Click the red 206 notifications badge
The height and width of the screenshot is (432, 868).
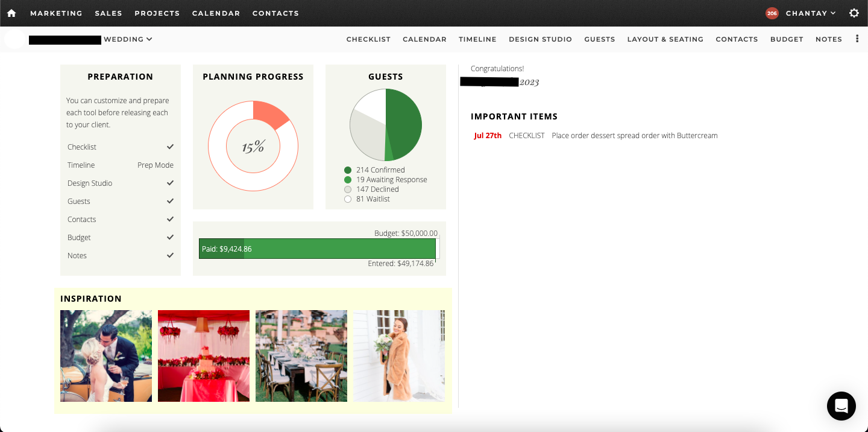tap(772, 13)
